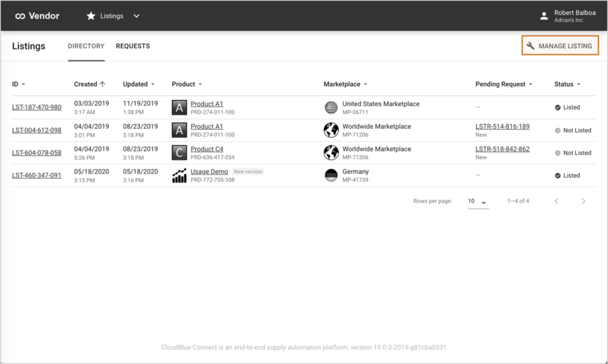608x364 pixels.
Task: Sort by the Created column arrow
Action: tap(102, 84)
